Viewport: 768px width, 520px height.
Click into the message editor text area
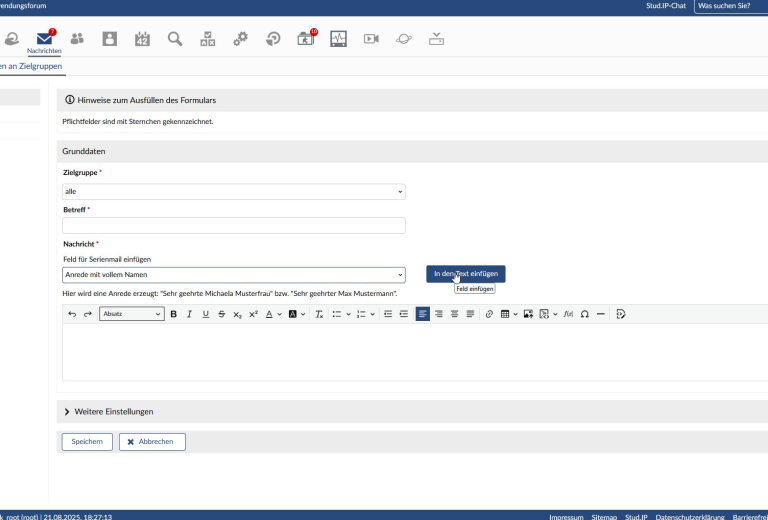click(415, 352)
